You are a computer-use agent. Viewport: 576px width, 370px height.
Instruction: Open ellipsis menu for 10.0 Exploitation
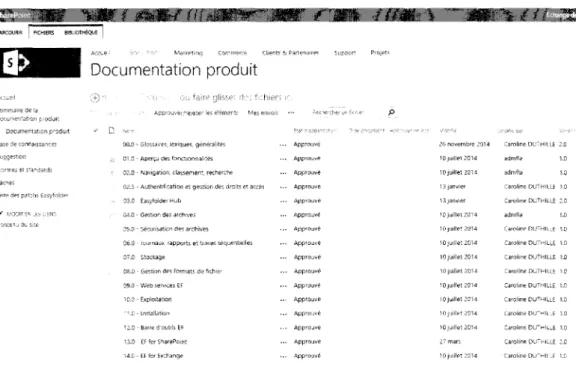point(283,300)
